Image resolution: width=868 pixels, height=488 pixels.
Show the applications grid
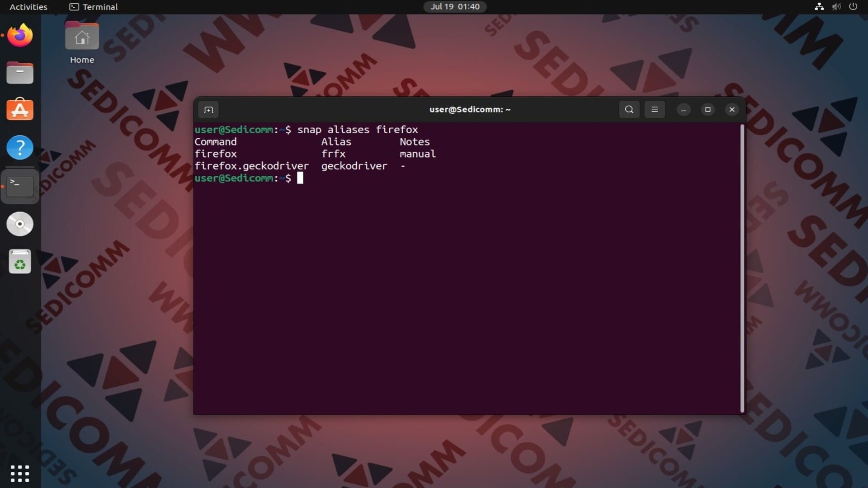[x=20, y=473]
